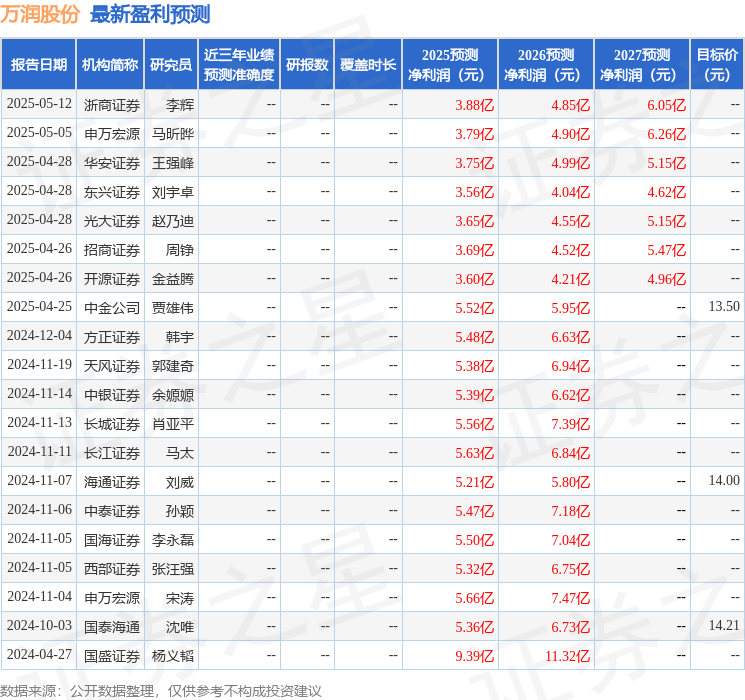The width and height of the screenshot is (745, 700).
Task: Click the 长江证券 institution cell
Action: pos(112,452)
